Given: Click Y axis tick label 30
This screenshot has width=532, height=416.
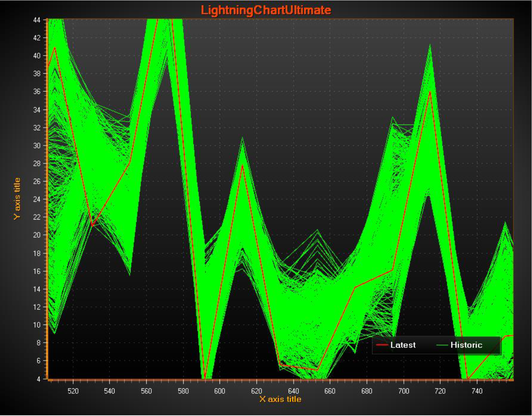Looking at the screenshot, I should tap(37, 146).
